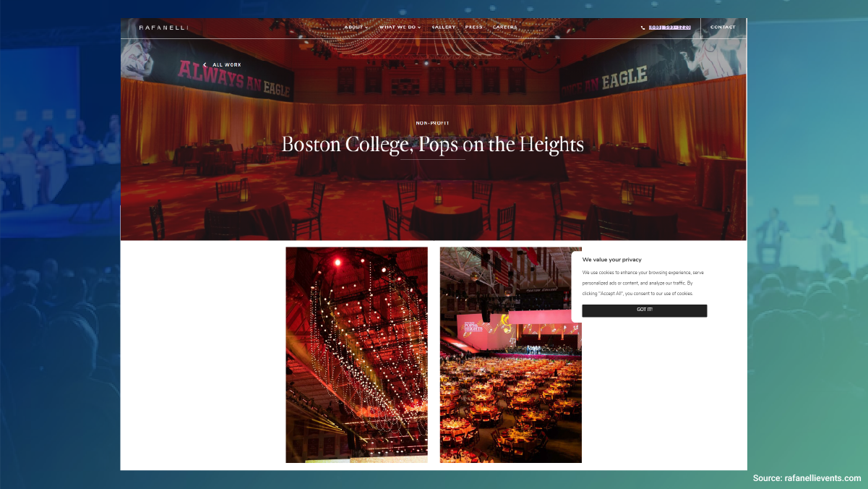Dismiss the cookie notice with Got It
The image size is (868, 489).
coord(645,310)
